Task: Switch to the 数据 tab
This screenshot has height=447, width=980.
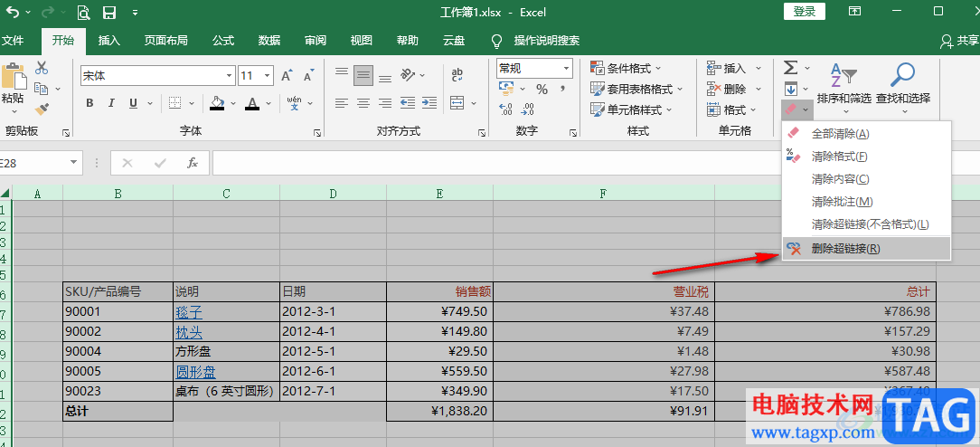Action: click(269, 41)
